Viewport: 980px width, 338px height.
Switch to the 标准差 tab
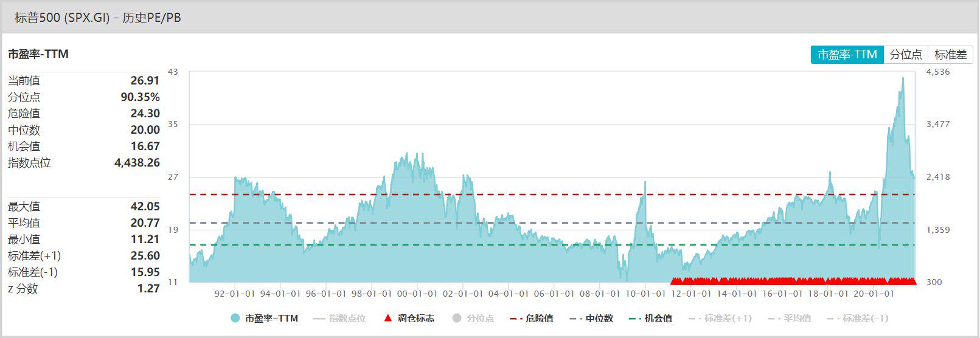950,55
